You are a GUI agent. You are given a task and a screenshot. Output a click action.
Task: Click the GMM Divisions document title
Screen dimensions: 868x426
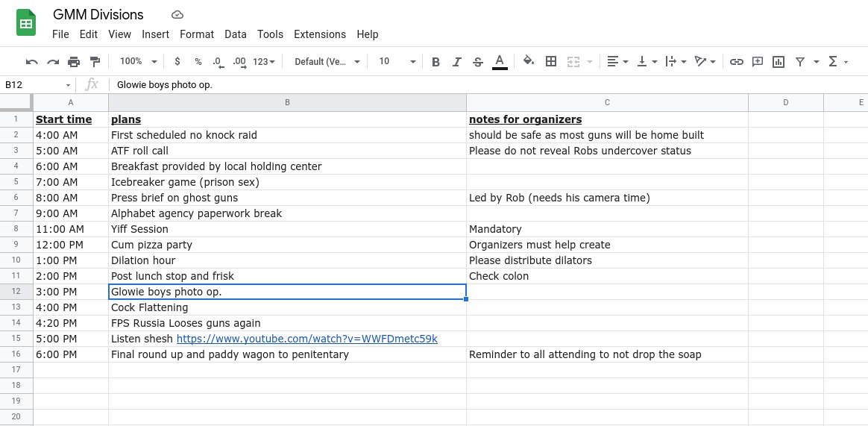coord(98,15)
